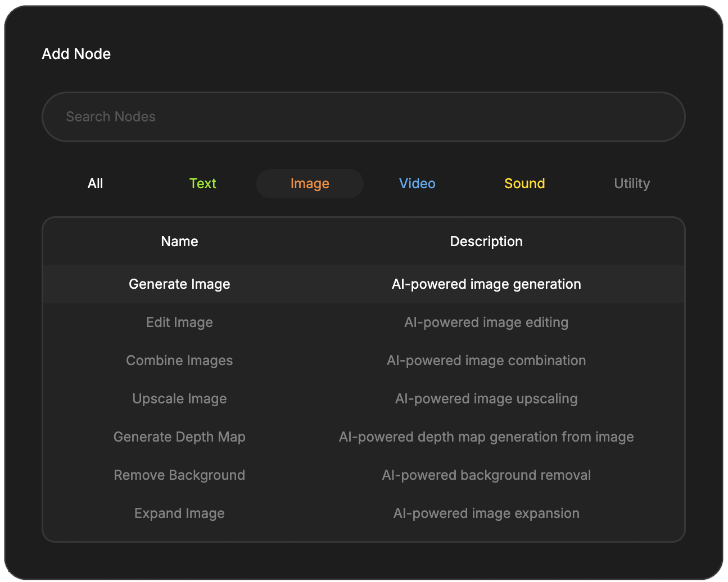Viewport: 728px width, 582px height.
Task: Switch to the yellow Sound tab
Action: [524, 184]
